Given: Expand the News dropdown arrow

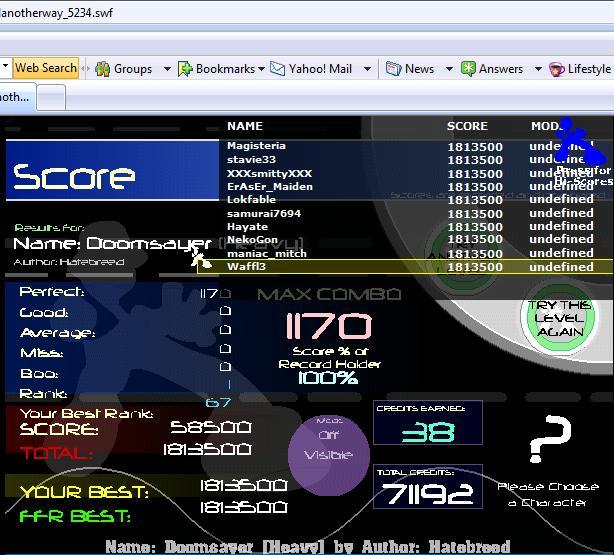Looking at the screenshot, I should point(445,69).
